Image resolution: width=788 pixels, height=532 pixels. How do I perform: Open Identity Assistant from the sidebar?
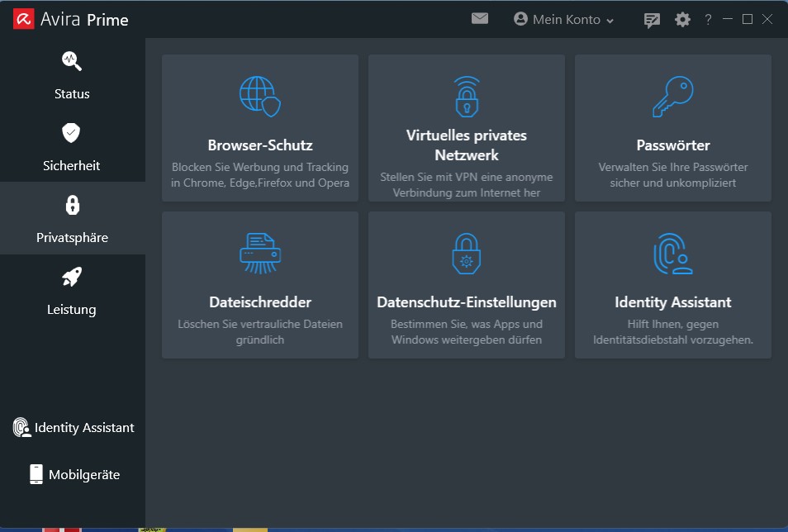tap(73, 428)
